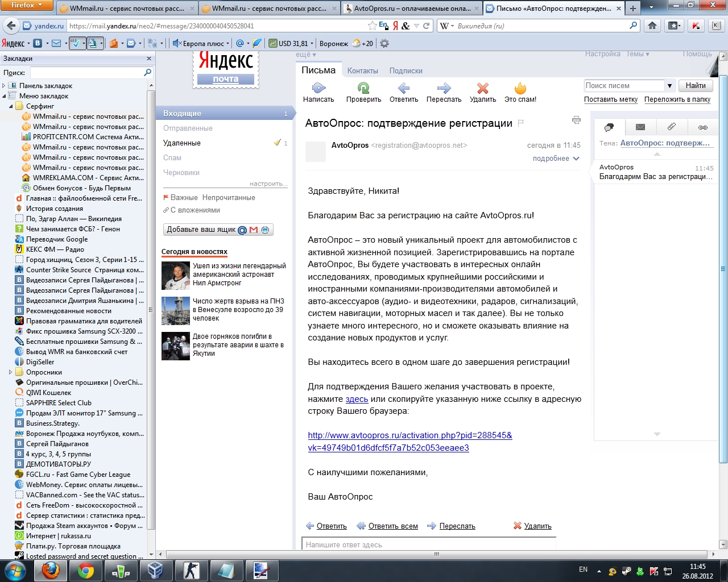Image resolution: width=728 pixels, height=582 pixels.
Task: Open the Yandex bar settings gear
Action: click(x=384, y=43)
